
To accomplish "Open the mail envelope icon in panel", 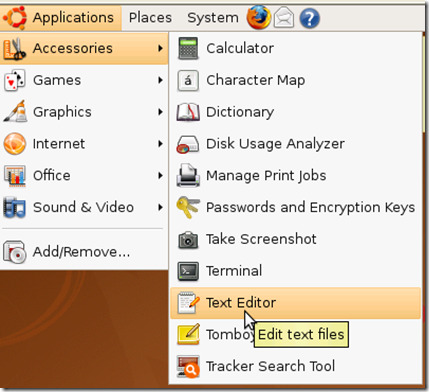I will coord(284,18).
